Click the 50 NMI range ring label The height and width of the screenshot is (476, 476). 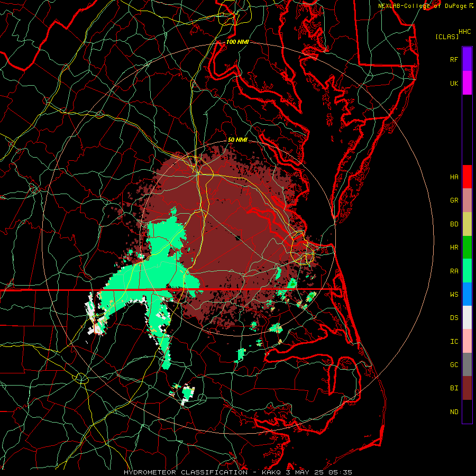click(x=237, y=140)
